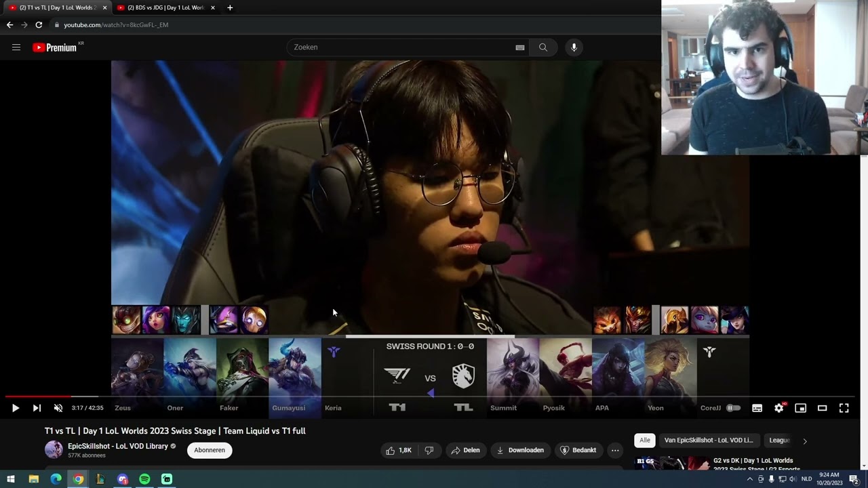This screenshot has height=488, width=868.
Task: Launch Microsoft Edge from taskbar
Action: point(56,479)
